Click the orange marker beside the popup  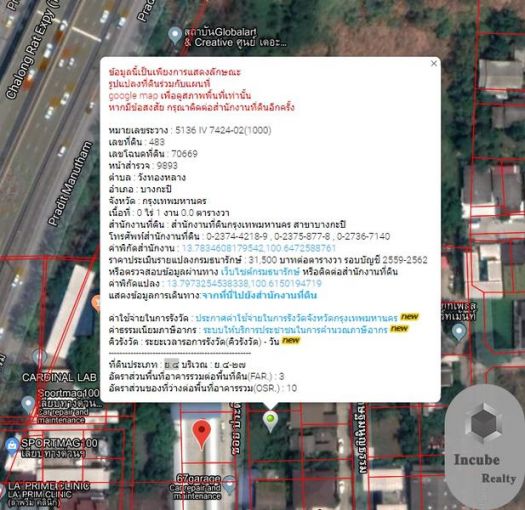[96, 304]
